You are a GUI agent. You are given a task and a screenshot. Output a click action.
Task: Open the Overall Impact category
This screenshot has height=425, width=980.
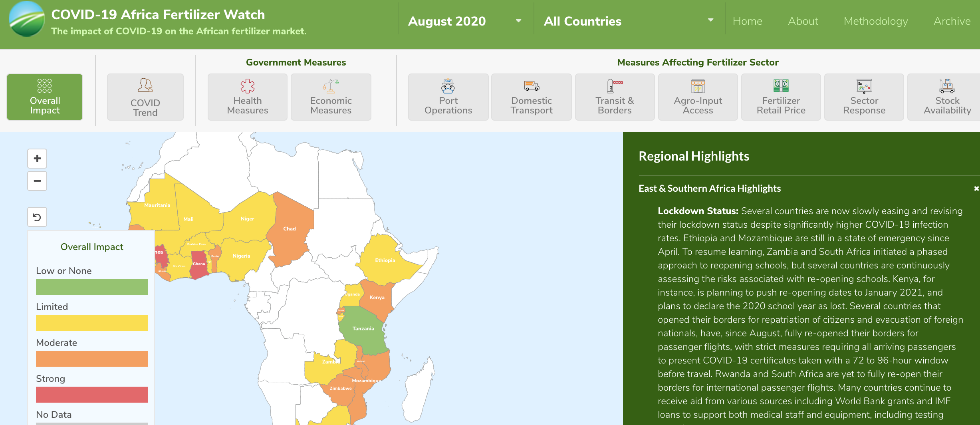tap(45, 97)
